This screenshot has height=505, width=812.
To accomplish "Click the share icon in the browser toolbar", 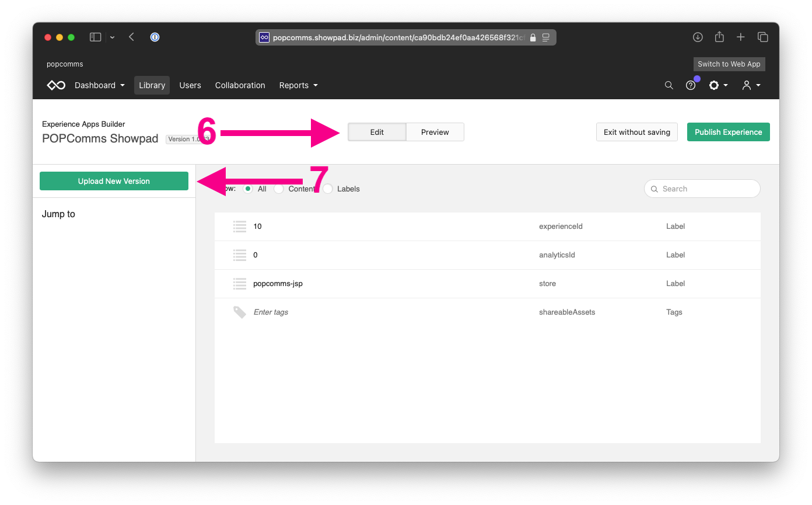I will [x=719, y=37].
